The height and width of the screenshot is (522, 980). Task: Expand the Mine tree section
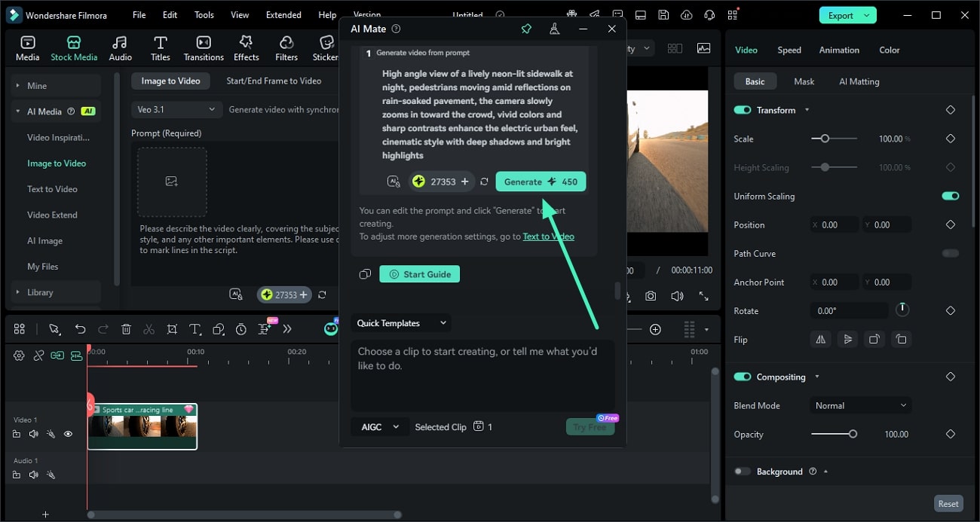click(17, 86)
